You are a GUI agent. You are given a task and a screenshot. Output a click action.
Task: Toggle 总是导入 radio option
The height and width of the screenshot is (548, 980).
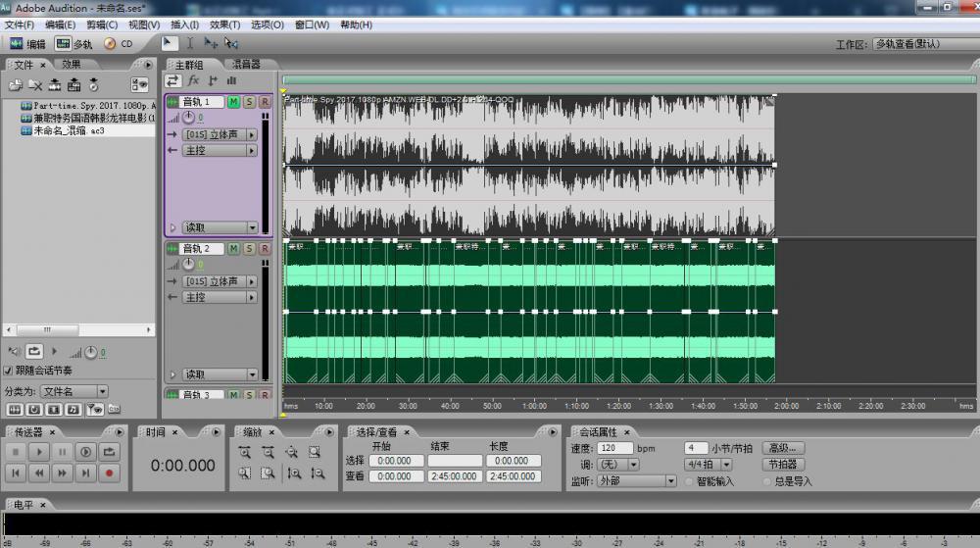(x=767, y=481)
